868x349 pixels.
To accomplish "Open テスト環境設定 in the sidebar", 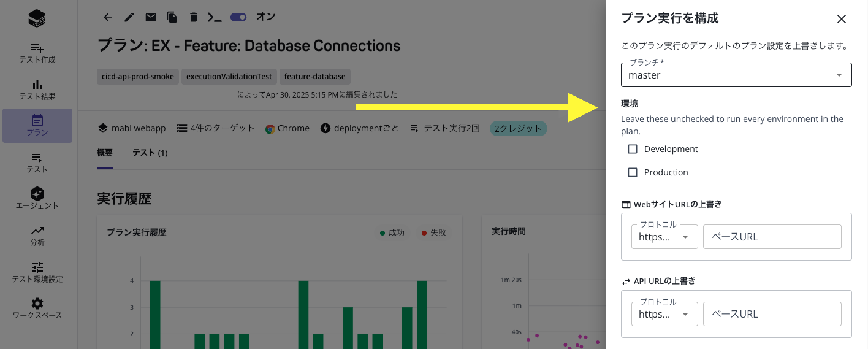I will [37, 272].
